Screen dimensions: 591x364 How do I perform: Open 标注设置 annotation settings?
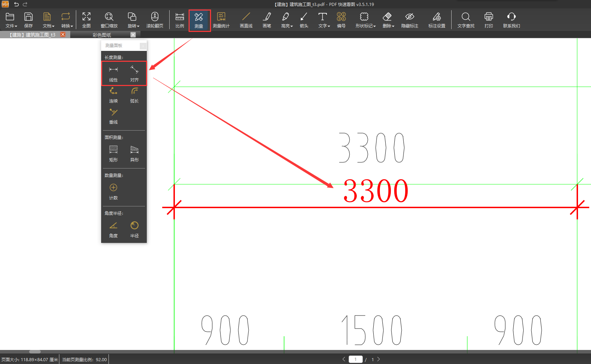click(437, 20)
